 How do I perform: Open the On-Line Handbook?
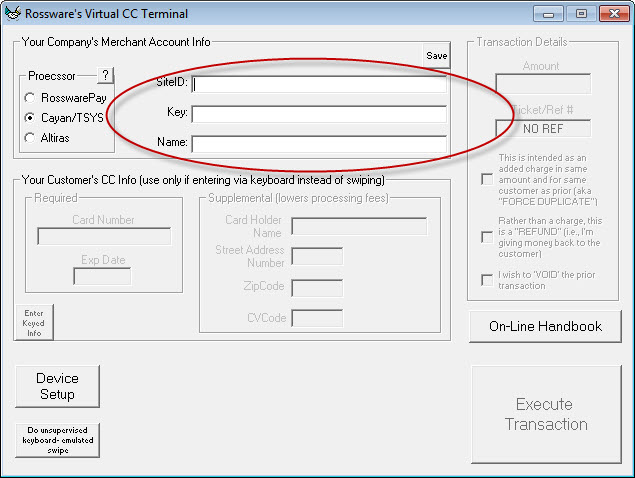pyautogui.click(x=545, y=326)
